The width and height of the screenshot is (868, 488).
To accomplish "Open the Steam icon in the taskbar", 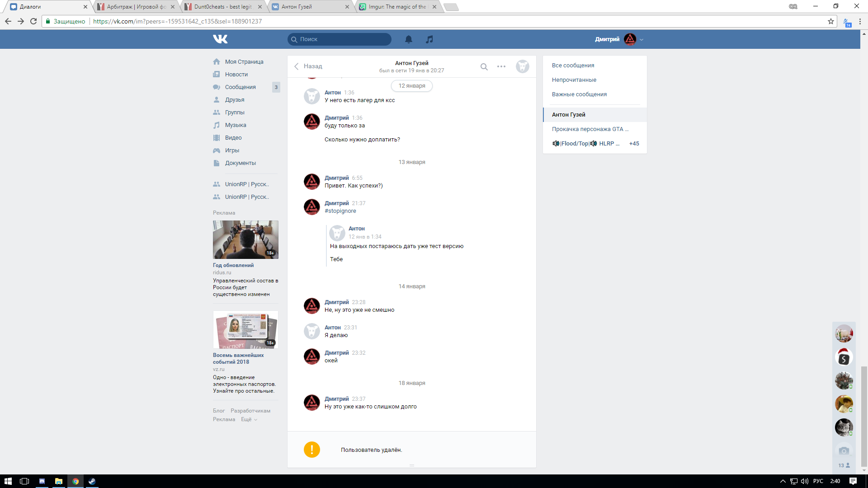I will (x=92, y=481).
